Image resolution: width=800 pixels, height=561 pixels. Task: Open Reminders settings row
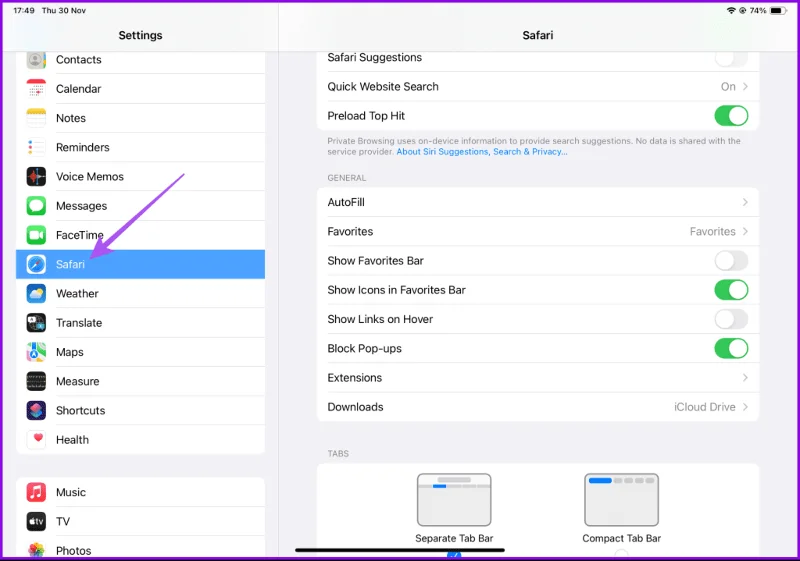click(x=140, y=147)
